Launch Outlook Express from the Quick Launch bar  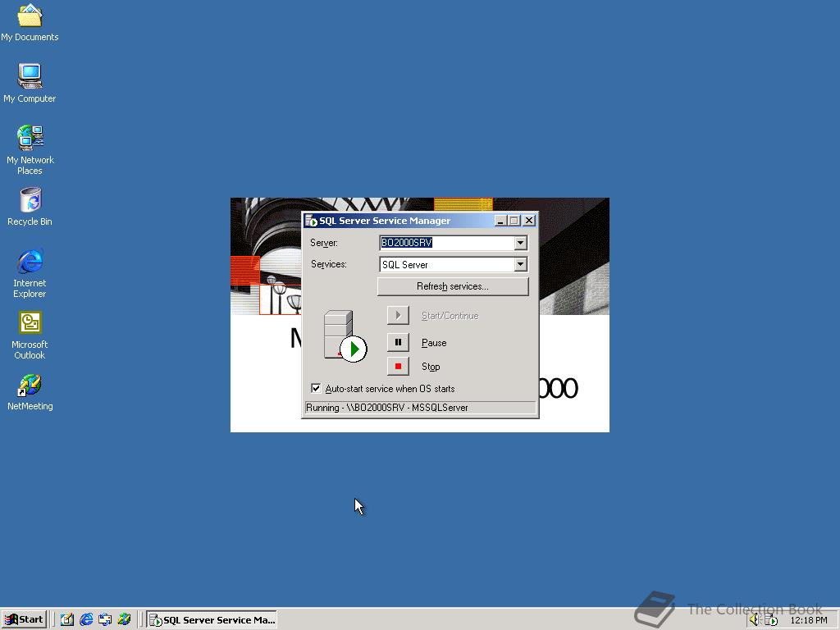pyautogui.click(x=104, y=619)
